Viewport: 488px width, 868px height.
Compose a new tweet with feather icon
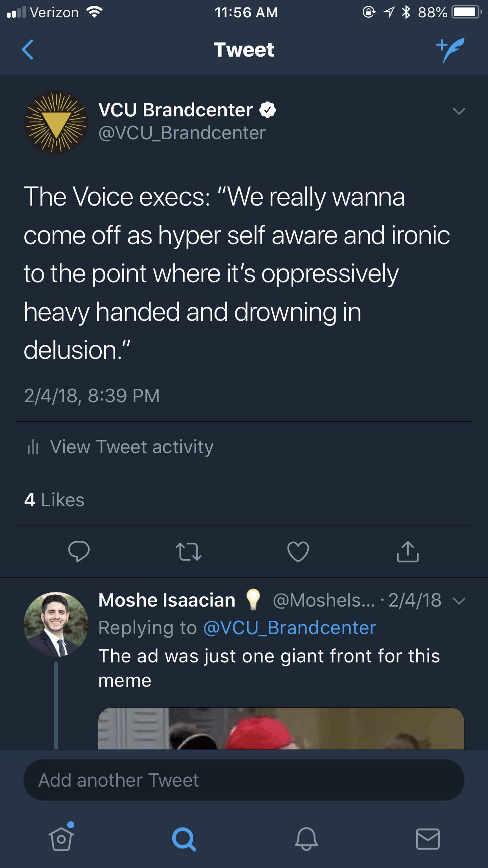(450, 50)
